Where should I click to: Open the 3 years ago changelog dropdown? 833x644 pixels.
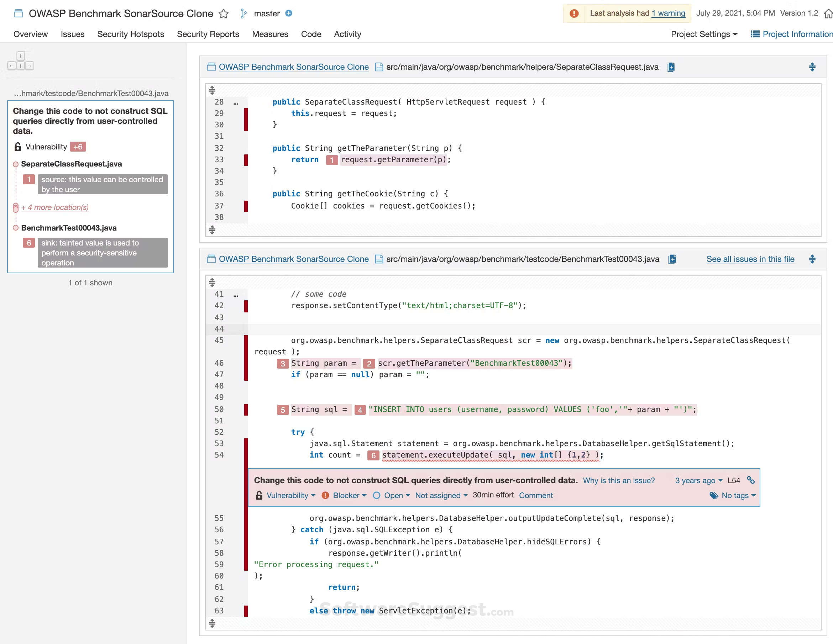(699, 481)
